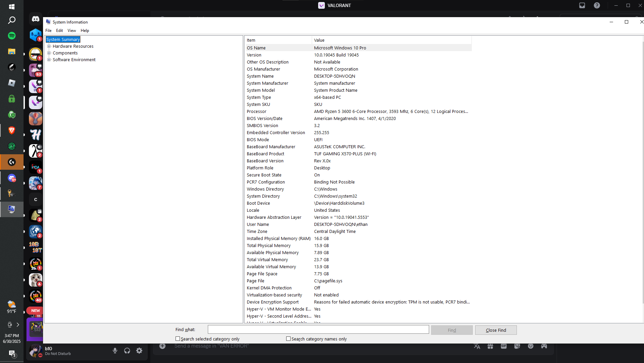This screenshot has height=363, width=644.
Task: Open the Discord home logo button
Action: [x=36, y=19]
